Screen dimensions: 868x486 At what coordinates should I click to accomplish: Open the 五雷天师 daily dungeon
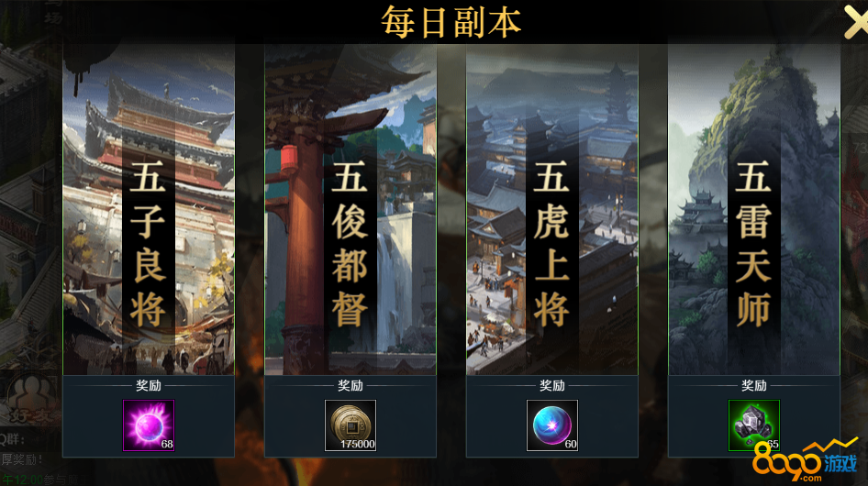[754, 209]
